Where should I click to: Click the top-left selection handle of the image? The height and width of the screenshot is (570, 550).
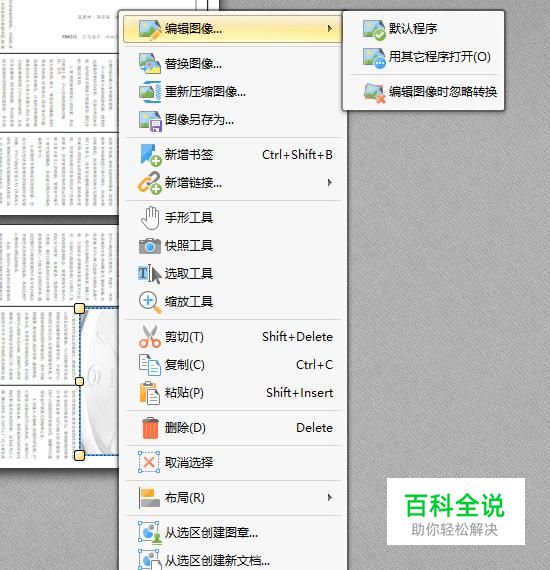[x=79, y=309]
